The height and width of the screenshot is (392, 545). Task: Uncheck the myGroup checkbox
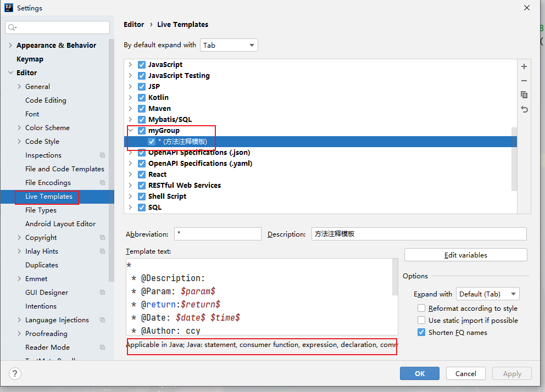[x=142, y=131]
